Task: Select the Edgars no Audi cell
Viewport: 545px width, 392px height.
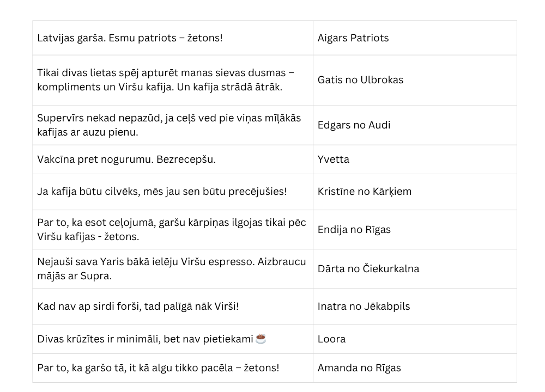Action: 354,125
